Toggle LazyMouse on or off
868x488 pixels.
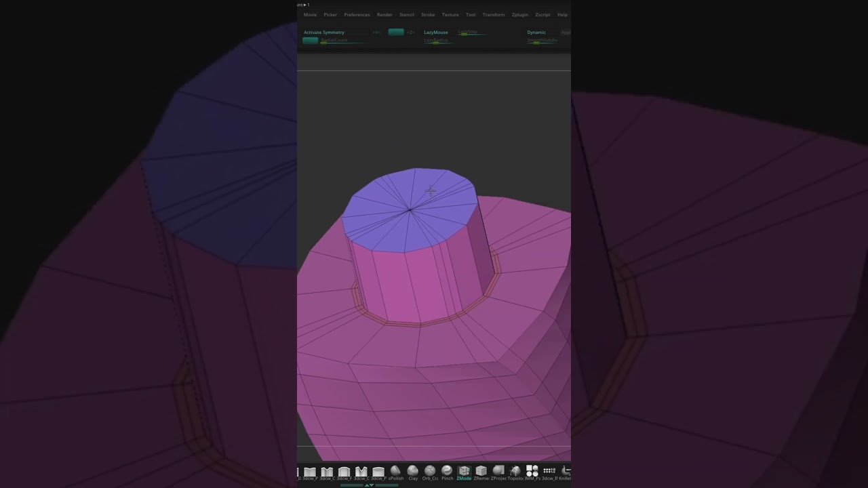pos(435,33)
